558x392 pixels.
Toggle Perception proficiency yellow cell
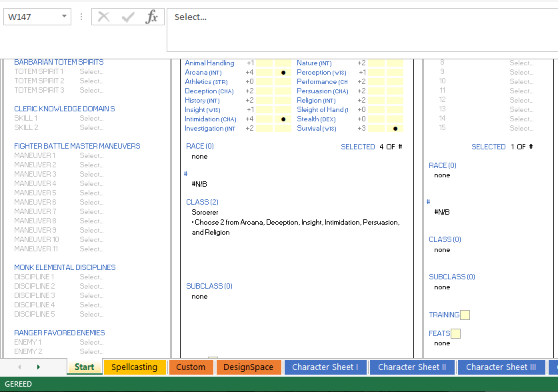click(x=395, y=73)
